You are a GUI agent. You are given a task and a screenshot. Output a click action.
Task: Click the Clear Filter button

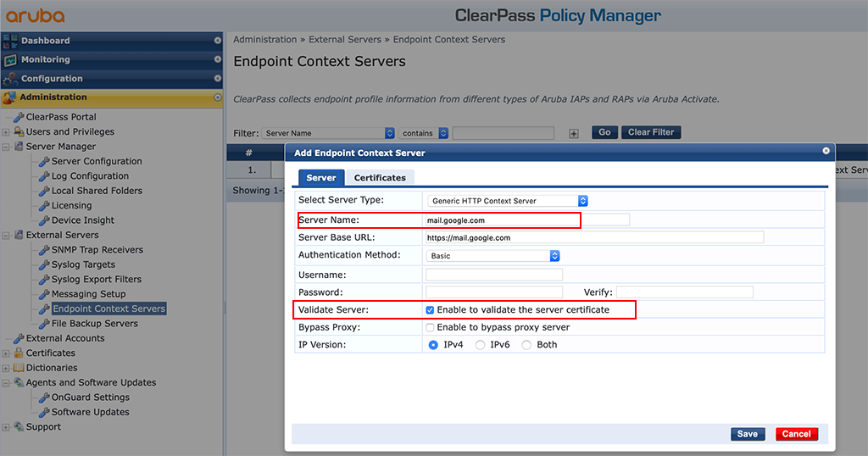(x=651, y=132)
